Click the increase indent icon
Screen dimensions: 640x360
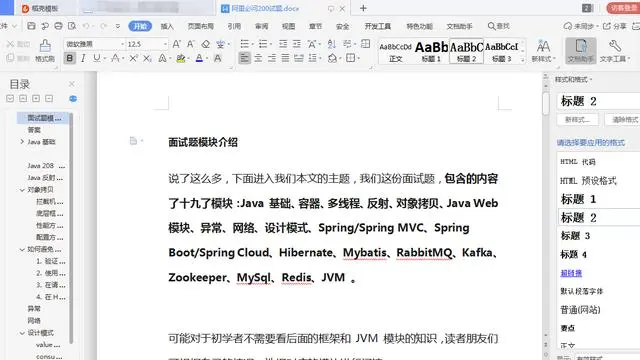(297, 44)
